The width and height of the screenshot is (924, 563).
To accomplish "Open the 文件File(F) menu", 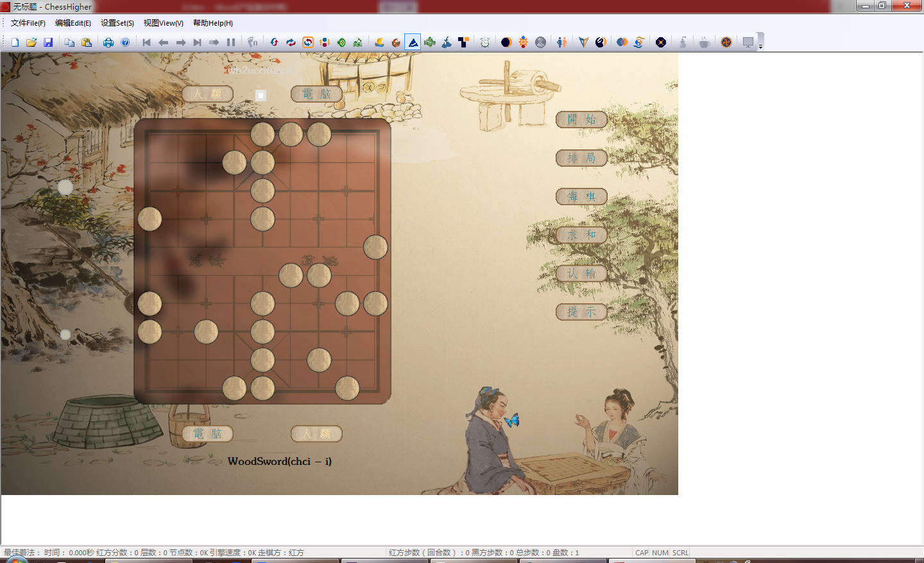I will point(28,23).
